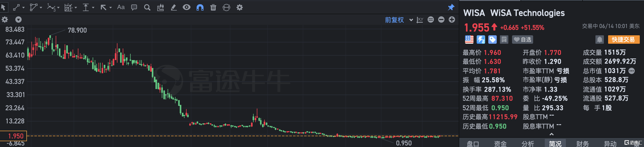Expand the wave pattern tool options
The width and height of the screenshot is (644, 147).
tap(58, 8)
